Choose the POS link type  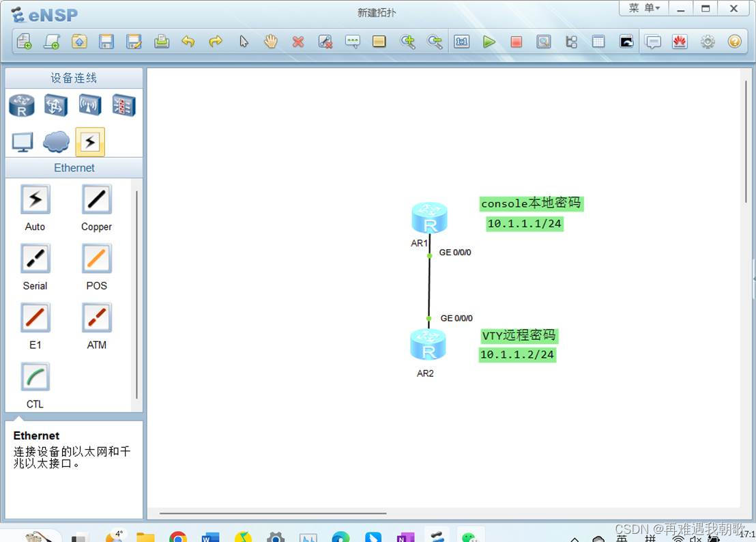click(96, 258)
